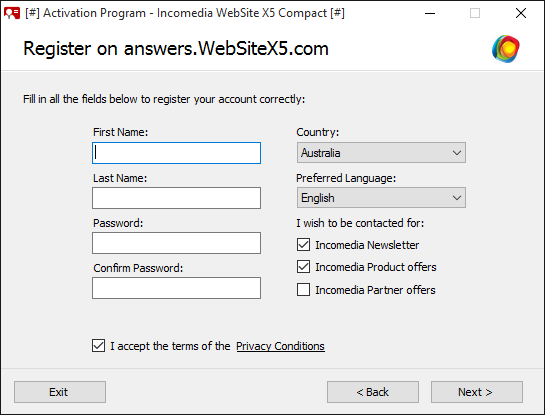This screenshot has height=415, width=545.
Task: Uncheck Incomedia Product offers
Action: [303, 267]
